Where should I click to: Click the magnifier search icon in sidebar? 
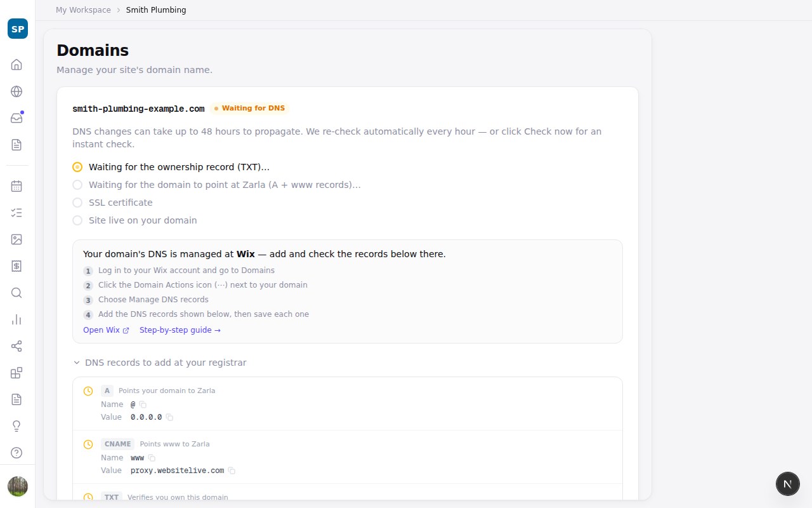point(16,293)
